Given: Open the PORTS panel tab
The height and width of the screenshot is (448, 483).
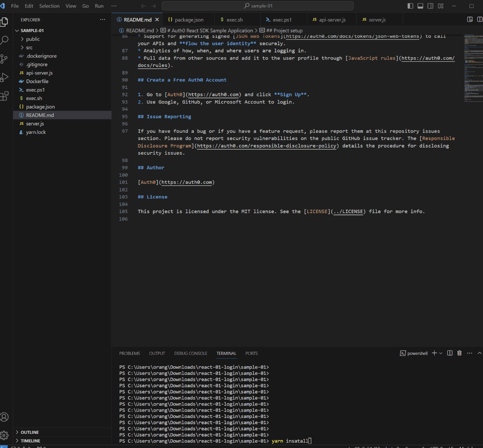Looking at the screenshot, I should 252,353.
